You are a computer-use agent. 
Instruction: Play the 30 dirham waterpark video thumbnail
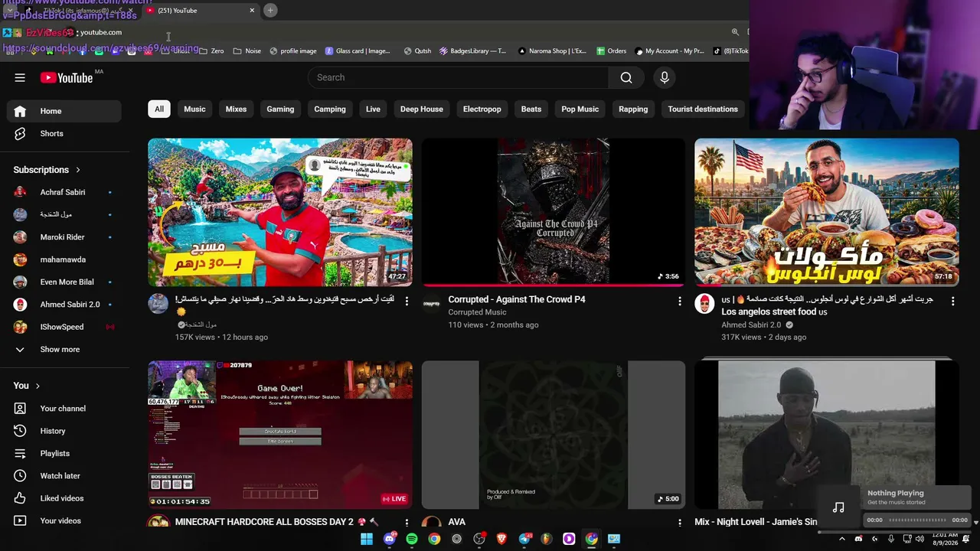tap(280, 212)
